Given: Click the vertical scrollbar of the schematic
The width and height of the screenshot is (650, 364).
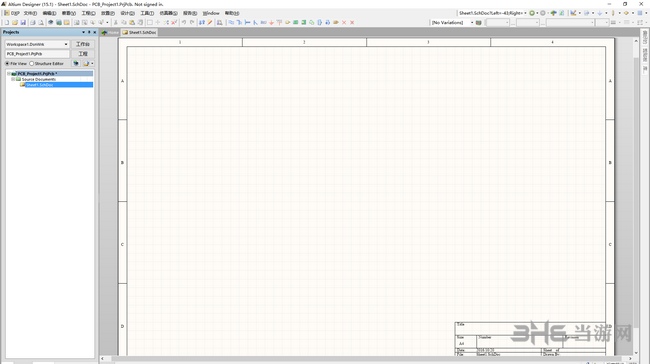Looking at the screenshot, I should point(636,195).
